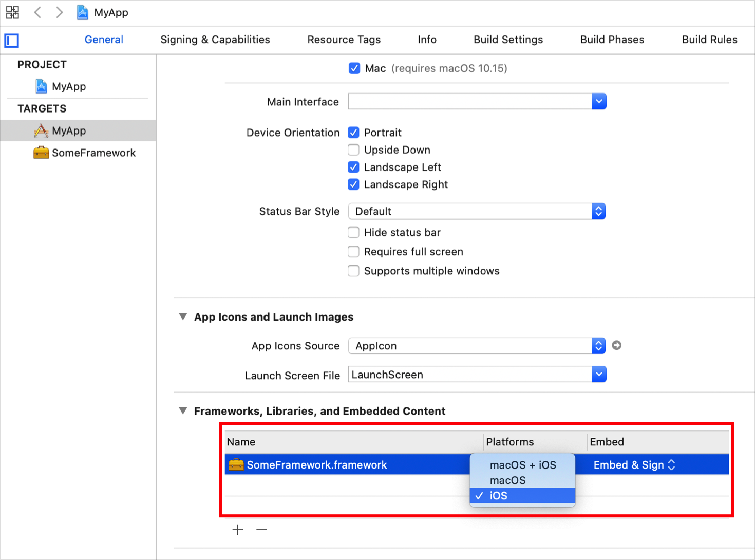Open the Launch Screen File dropdown arrow
The image size is (755, 560).
tap(599, 374)
